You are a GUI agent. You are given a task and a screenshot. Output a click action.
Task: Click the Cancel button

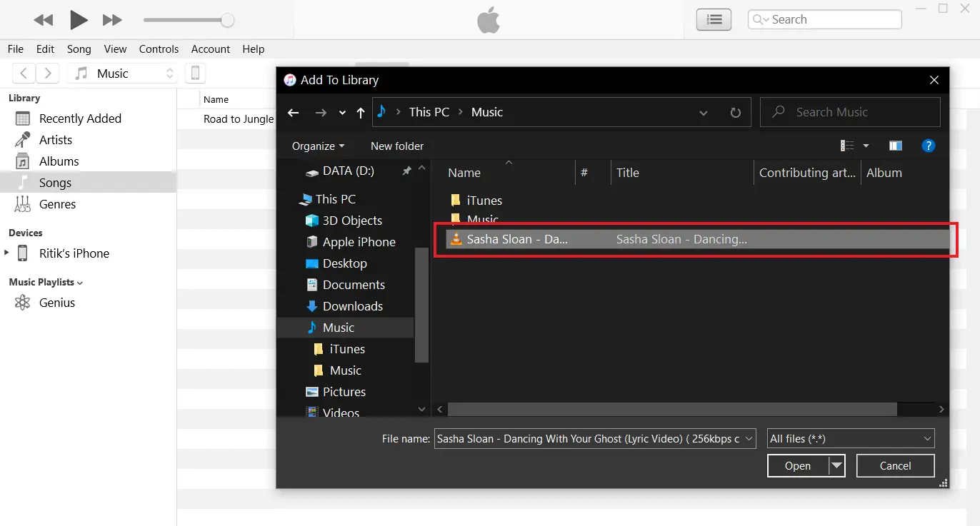[x=895, y=466]
